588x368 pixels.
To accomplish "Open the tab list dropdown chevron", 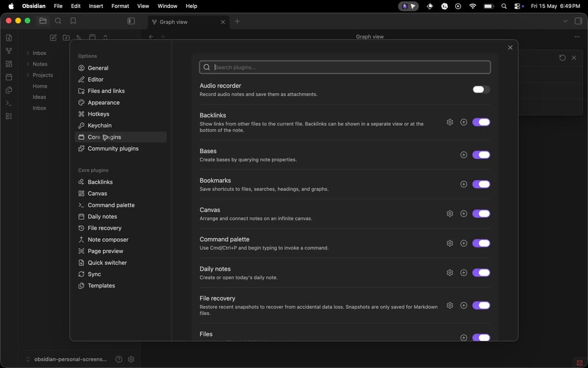I will (565, 21).
